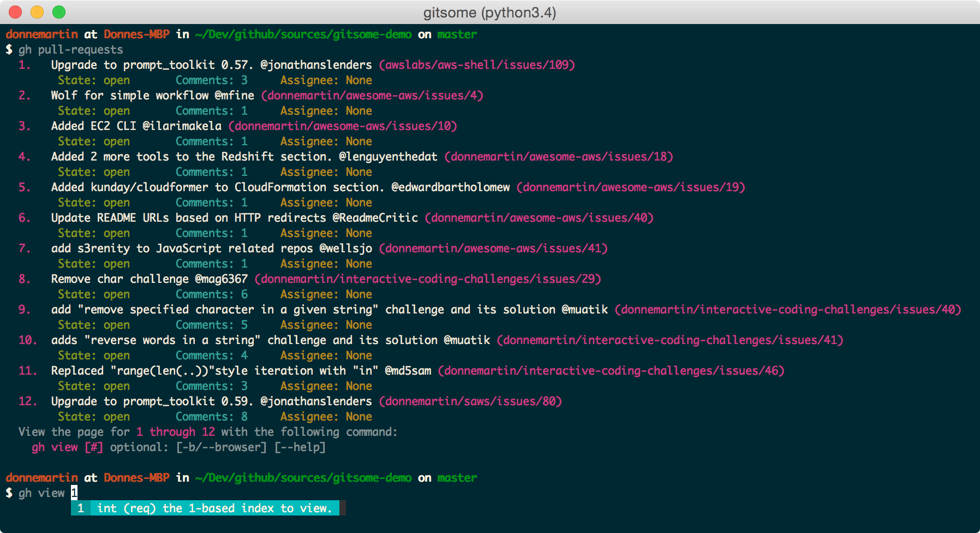Click 'master' branch name in bottom prompt
This screenshot has height=533, width=980.
point(457,478)
